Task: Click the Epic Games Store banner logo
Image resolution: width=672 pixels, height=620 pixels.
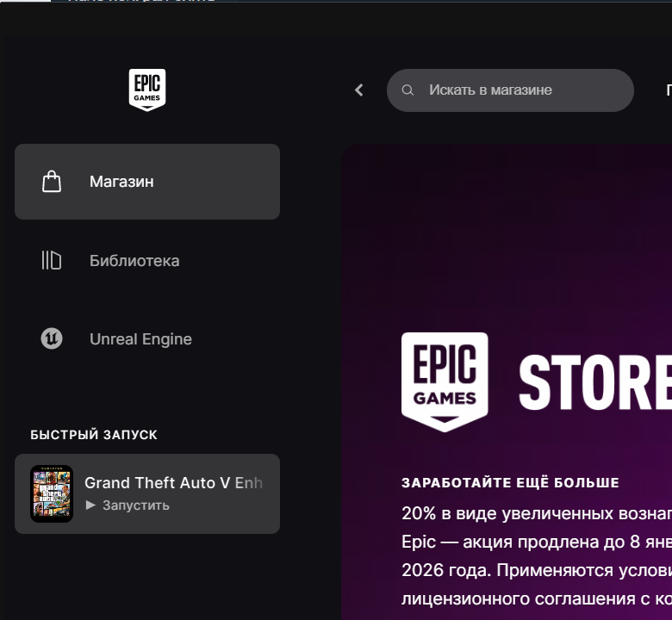Action: click(x=445, y=381)
